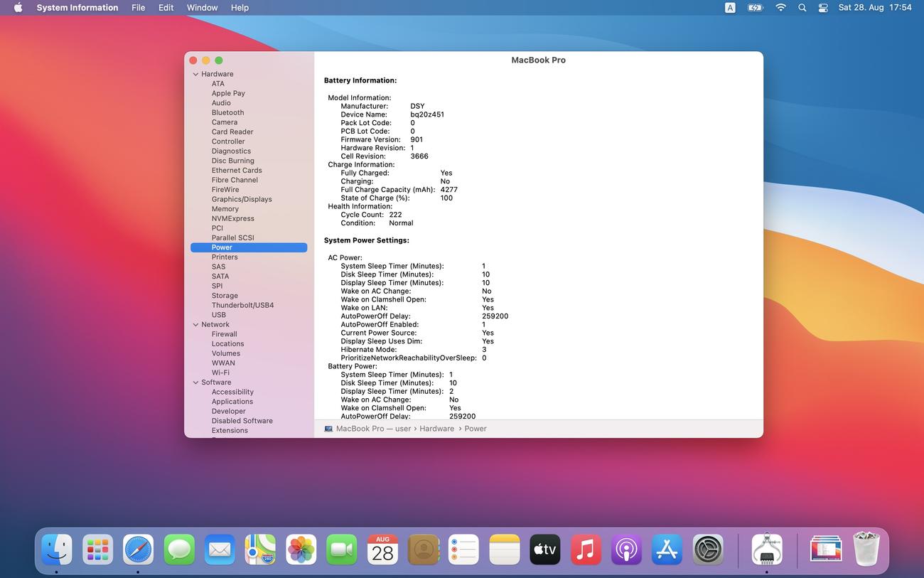
Task: Click the Condition value Normal
Action: point(401,223)
